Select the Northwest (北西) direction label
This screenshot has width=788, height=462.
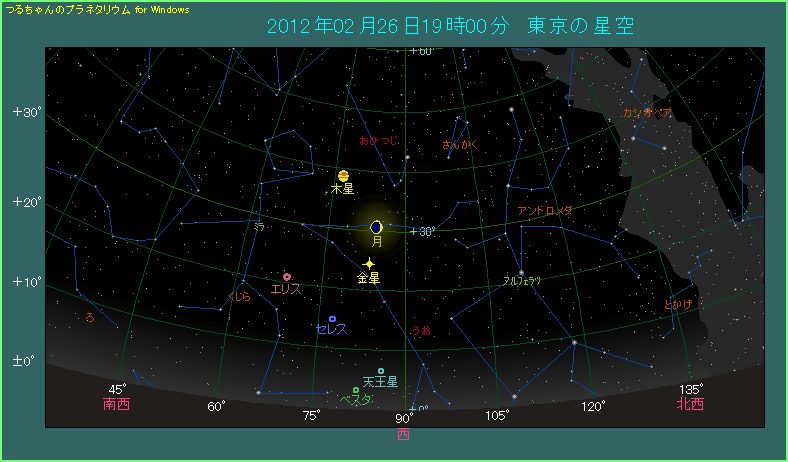click(x=690, y=405)
